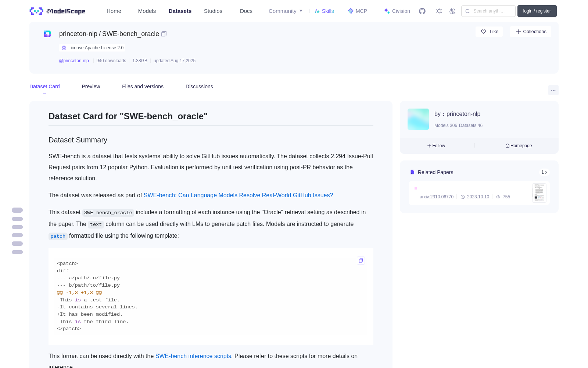Click the login / register button

tap(537, 11)
